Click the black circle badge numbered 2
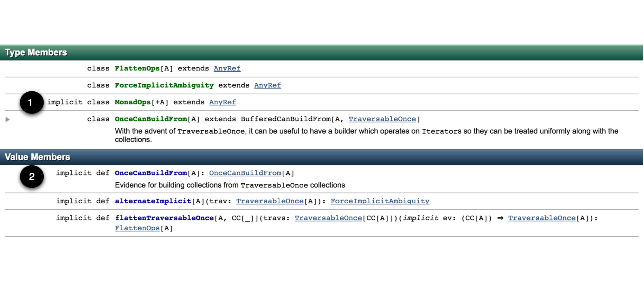This screenshot has height=282, width=644. point(32,176)
